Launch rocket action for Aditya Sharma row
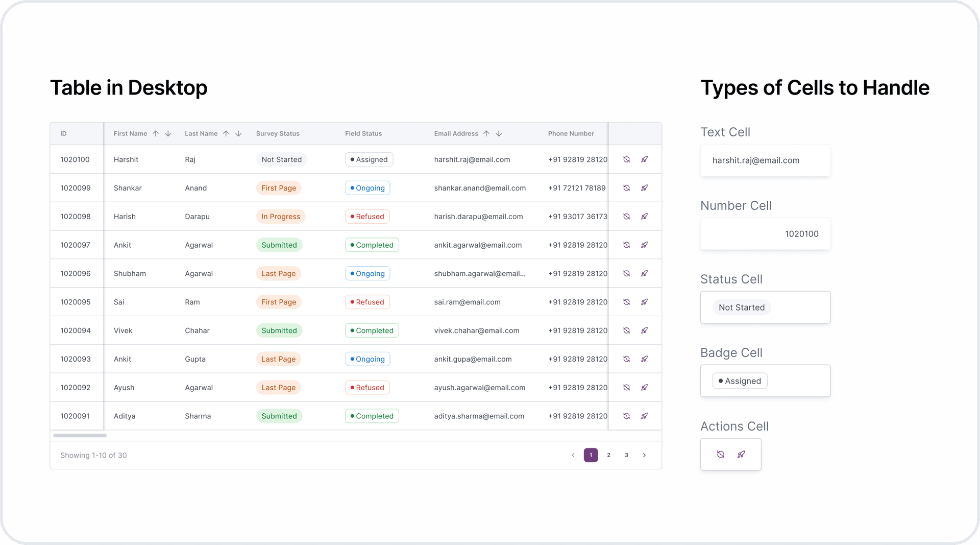 point(645,416)
